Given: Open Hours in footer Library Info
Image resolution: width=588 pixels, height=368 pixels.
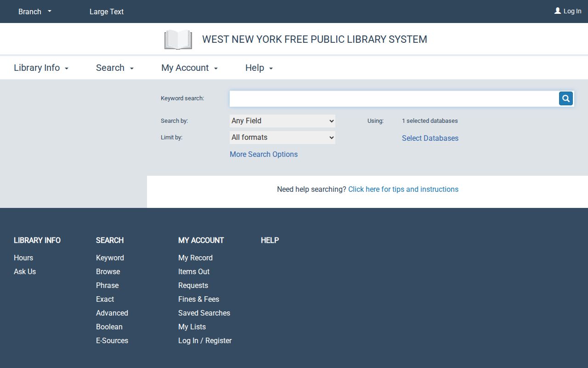Looking at the screenshot, I should click(x=23, y=258).
